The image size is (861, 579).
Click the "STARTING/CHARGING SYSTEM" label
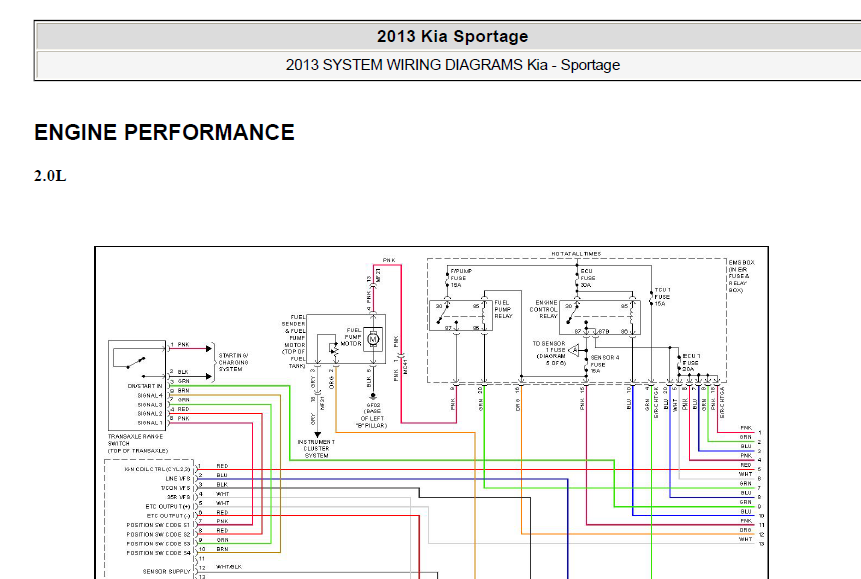click(x=233, y=363)
